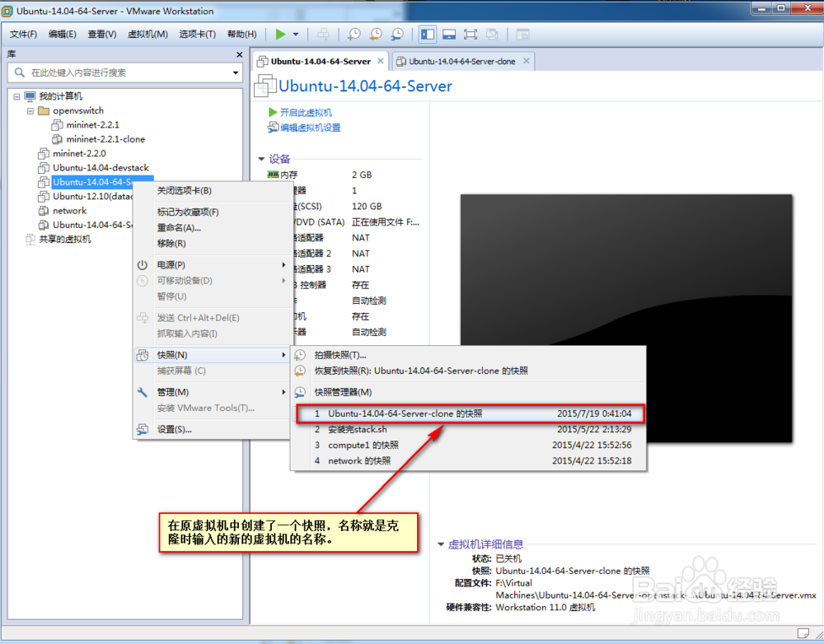This screenshot has width=824, height=644.
Task: Click the Ubuntu-12.10 VM icon in library
Action: [44, 197]
